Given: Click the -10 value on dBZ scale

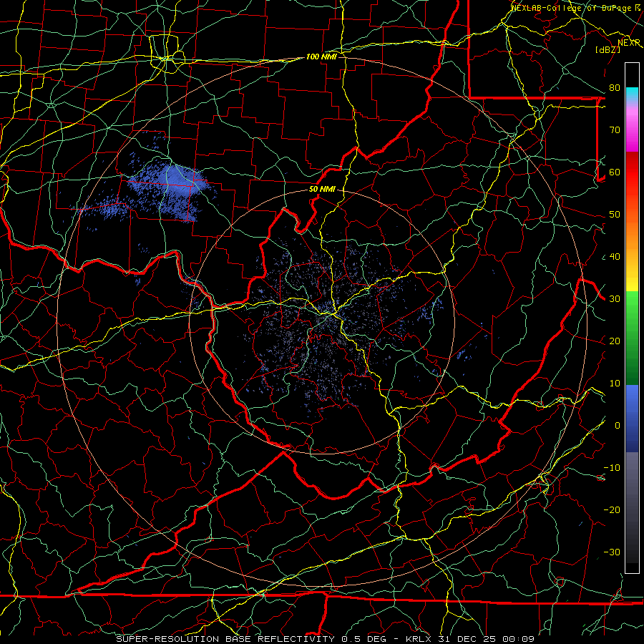Looking at the screenshot, I should (612, 468).
